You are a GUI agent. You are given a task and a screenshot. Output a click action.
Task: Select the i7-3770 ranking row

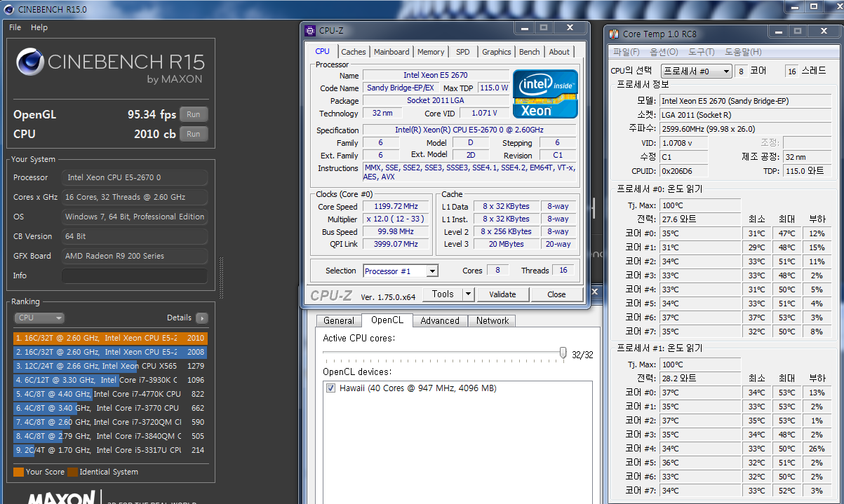(x=111, y=408)
